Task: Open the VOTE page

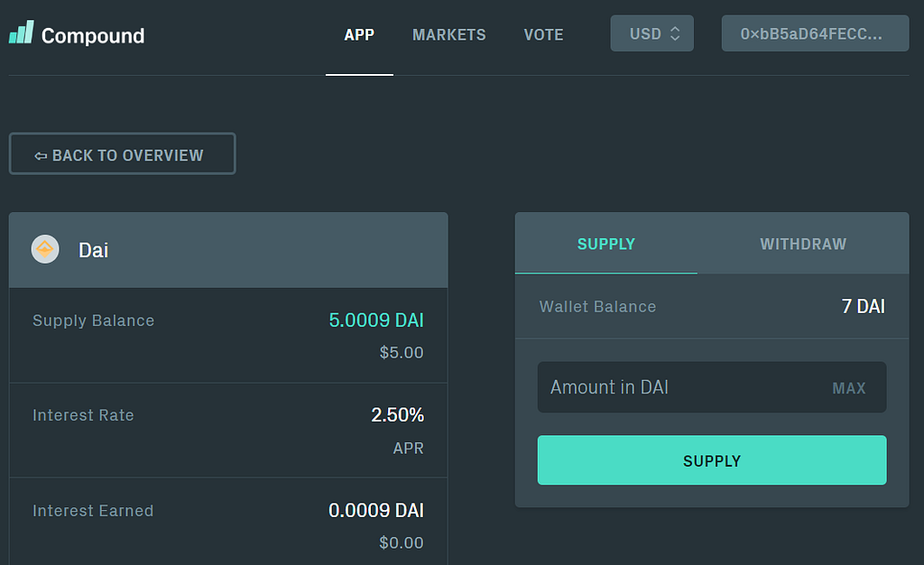Action: pyautogui.click(x=543, y=35)
